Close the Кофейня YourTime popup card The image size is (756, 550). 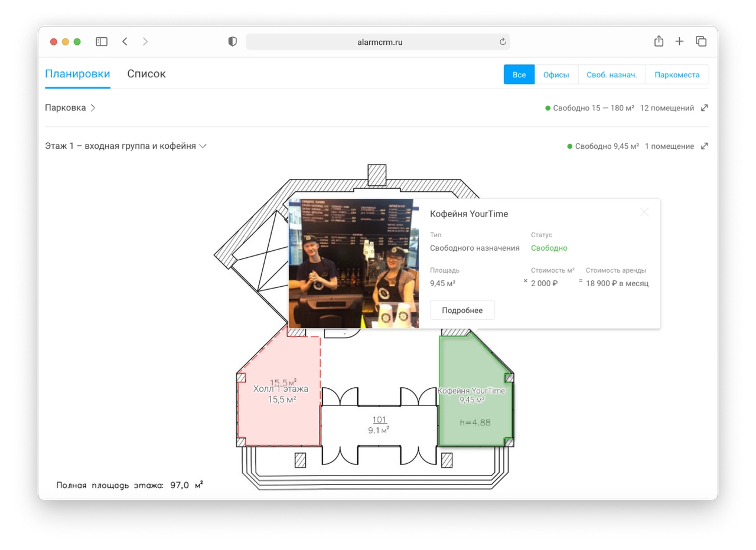tap(644, 212)
